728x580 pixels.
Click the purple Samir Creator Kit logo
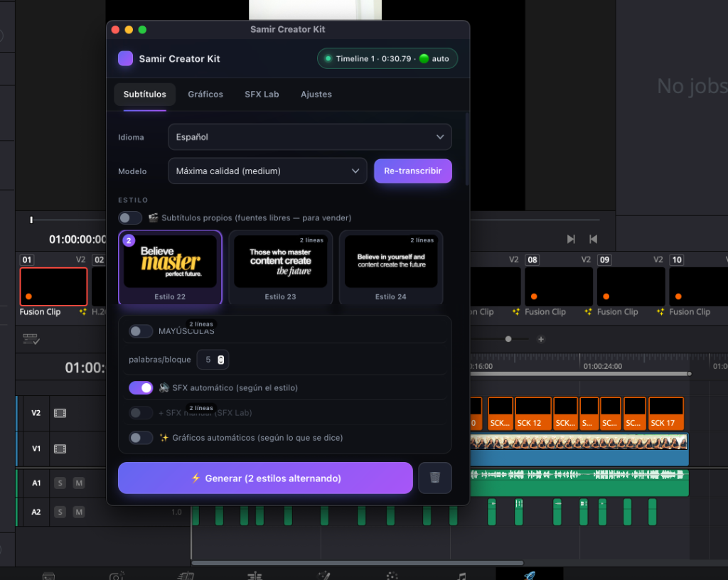click(x=125, y=58)
